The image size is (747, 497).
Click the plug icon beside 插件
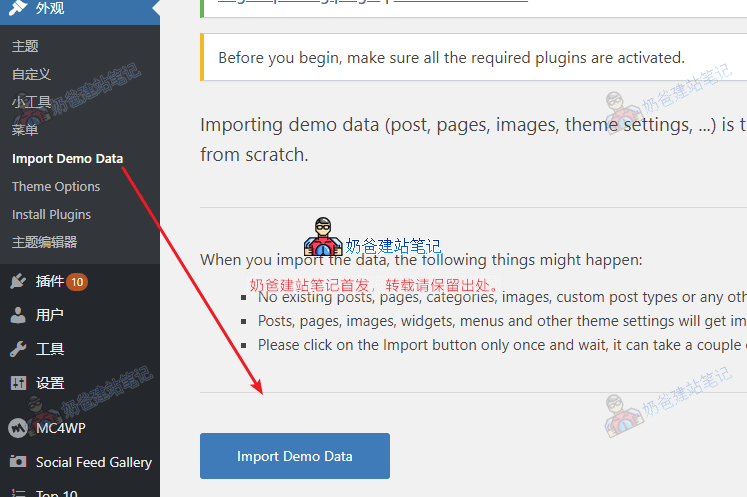coord(18,281)
